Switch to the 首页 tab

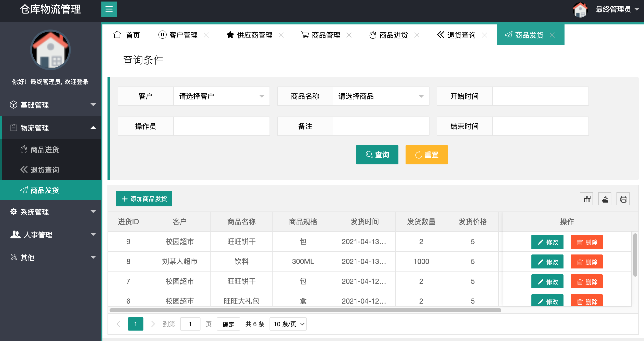(127, 35)
